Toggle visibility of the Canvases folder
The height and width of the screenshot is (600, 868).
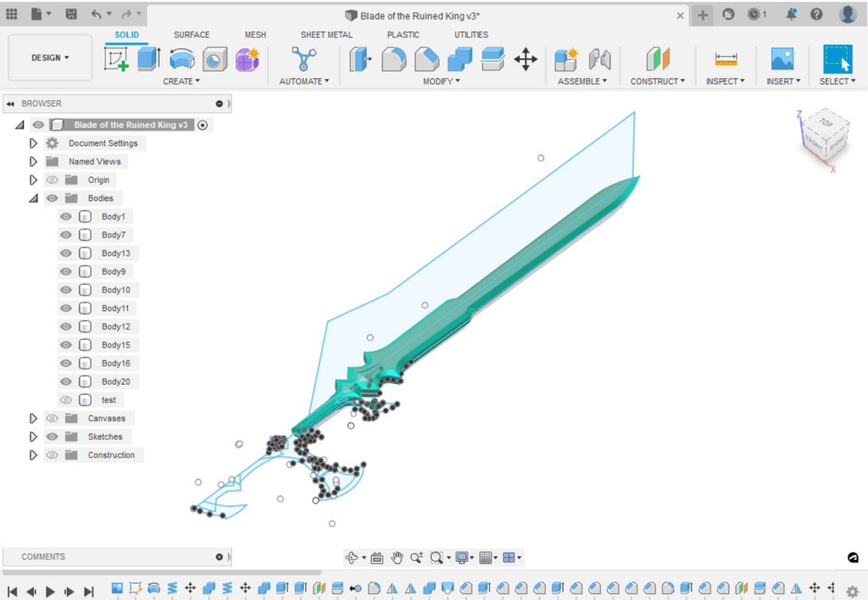coord(53,419)
